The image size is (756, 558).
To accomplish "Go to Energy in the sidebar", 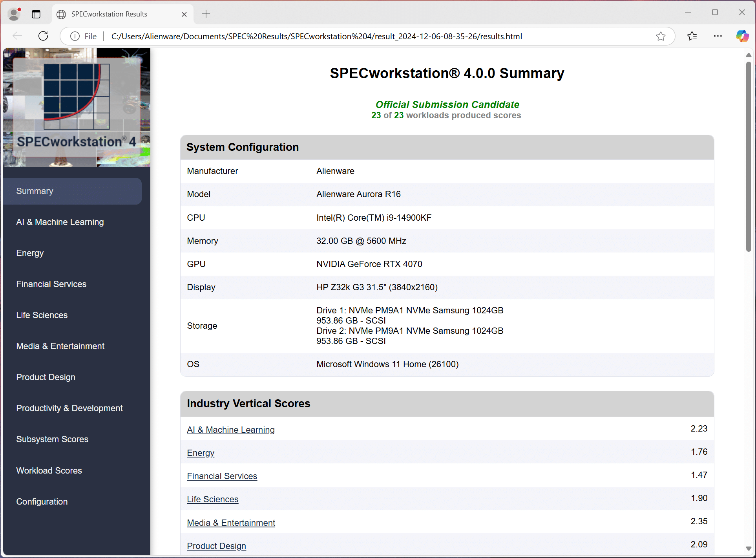I will click(30, 253).
